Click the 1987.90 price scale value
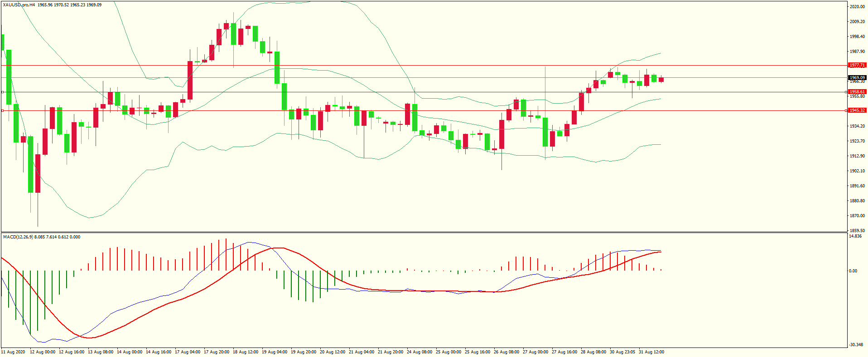Screen dimensions: 868x357 tap(857, 52)
